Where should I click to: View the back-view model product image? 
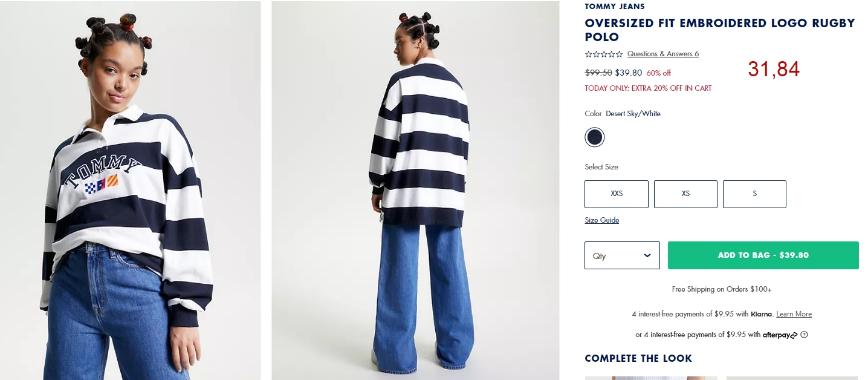coord(415,191)
